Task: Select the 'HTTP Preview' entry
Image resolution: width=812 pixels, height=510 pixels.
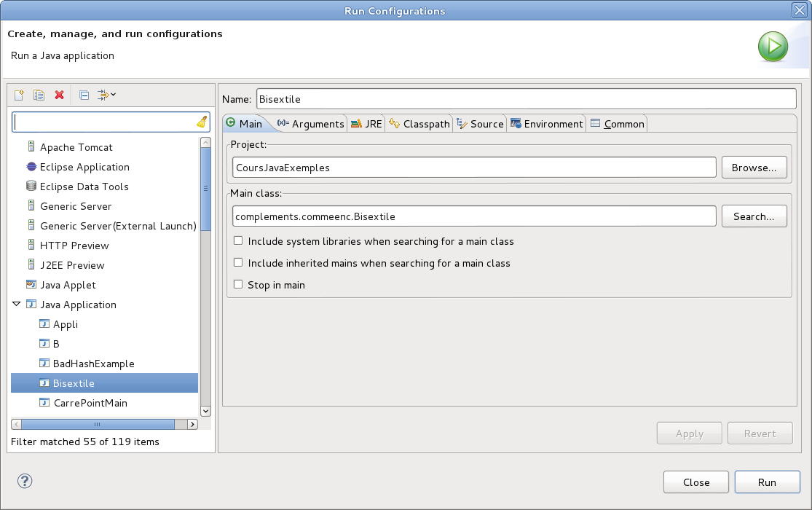Action: pyautogui.click(x=74, y=245)
